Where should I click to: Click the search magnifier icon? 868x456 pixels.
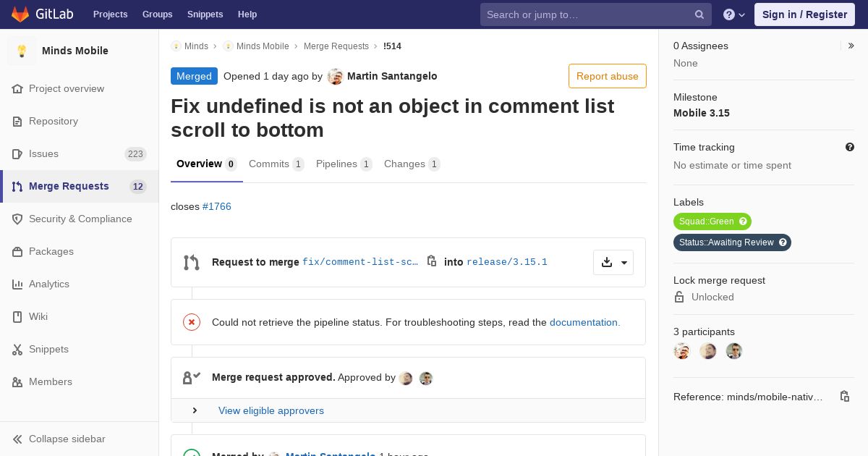699,14
